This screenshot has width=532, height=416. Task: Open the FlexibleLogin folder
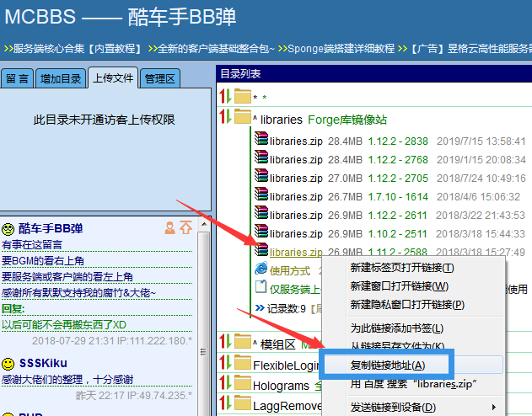click(x=287, y=365)
